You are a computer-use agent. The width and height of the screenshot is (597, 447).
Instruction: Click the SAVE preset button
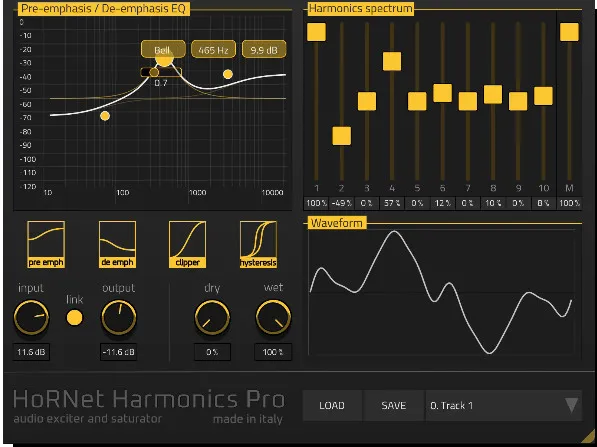coord(394,405)
